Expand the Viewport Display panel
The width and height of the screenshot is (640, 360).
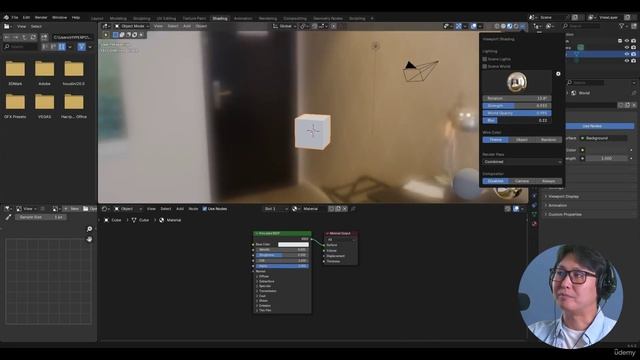563,196
